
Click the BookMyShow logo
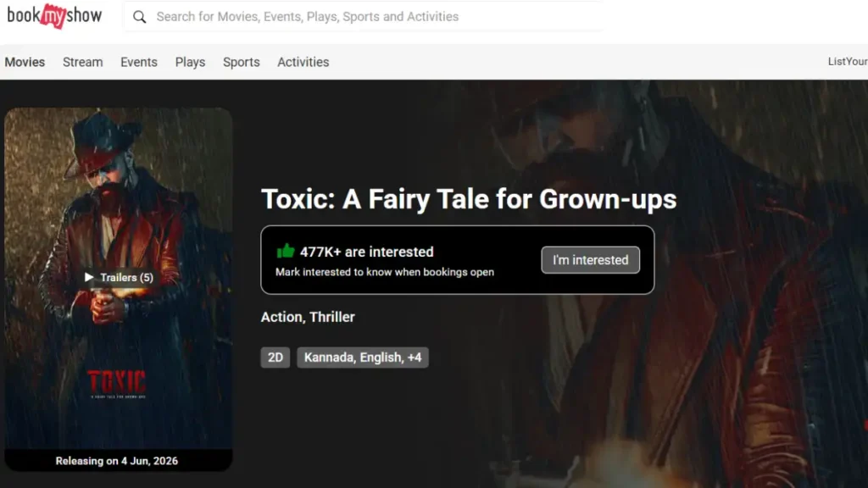tap(54, 17)
